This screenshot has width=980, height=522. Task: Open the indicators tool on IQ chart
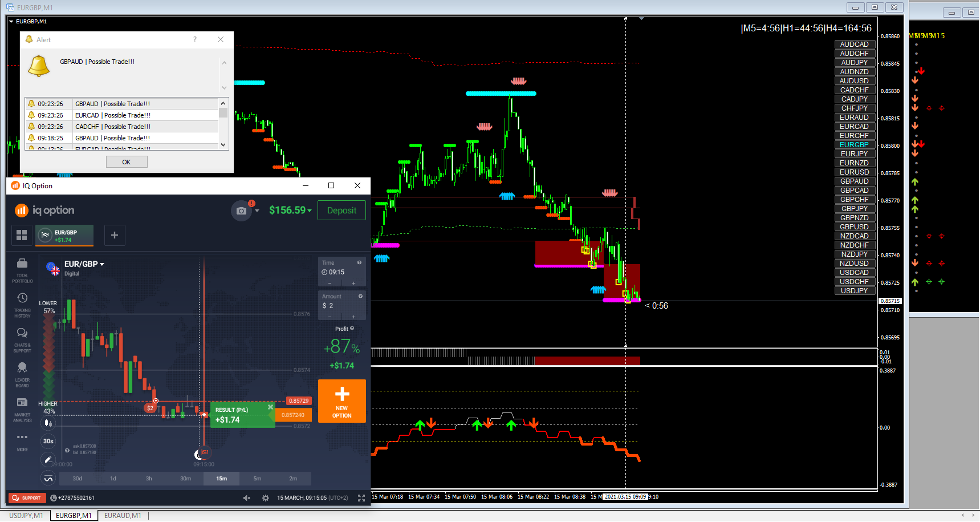pos(48,479)
